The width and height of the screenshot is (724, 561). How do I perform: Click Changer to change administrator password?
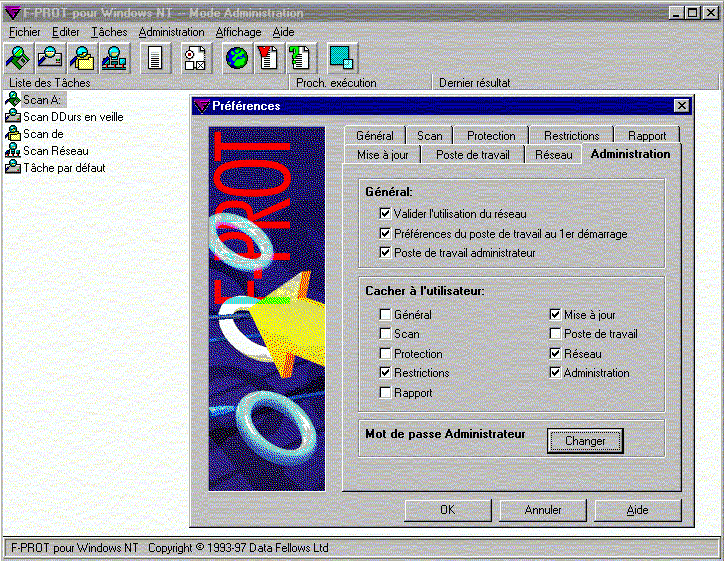tap(585, 441)
